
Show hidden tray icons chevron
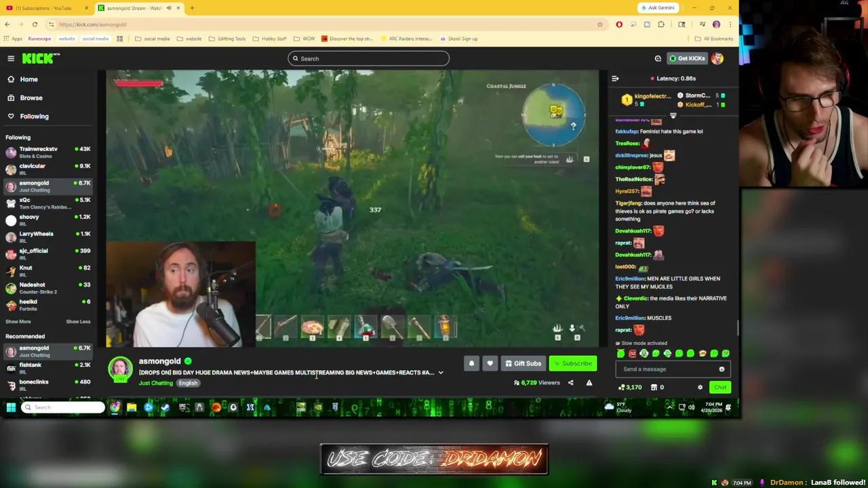pos(669,407)
